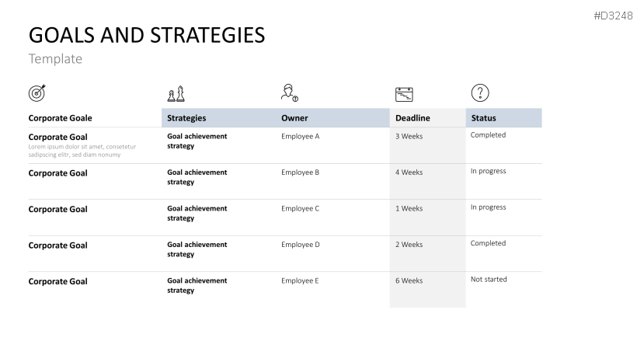
Task: Click the Employee E cell
Action: 300,280
